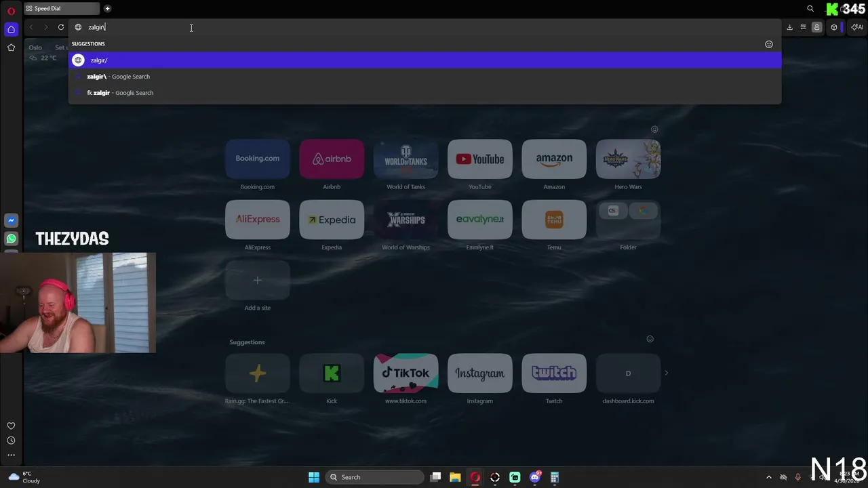Open the Twitch suggestion tile

point(554,373)
